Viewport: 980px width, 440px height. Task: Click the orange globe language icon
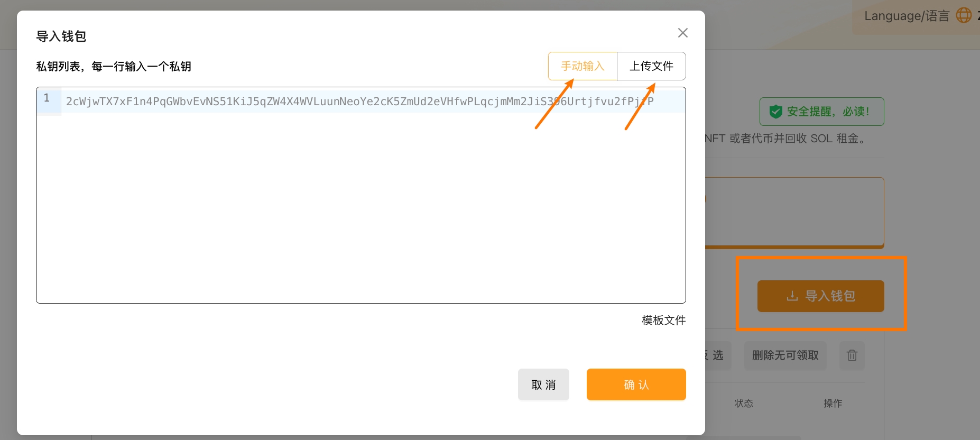coord(964,16)
